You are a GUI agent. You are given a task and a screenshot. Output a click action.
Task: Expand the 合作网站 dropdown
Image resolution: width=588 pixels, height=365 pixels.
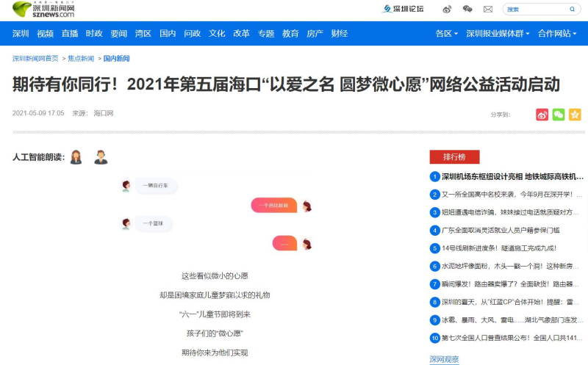click(x=557, y=34)
